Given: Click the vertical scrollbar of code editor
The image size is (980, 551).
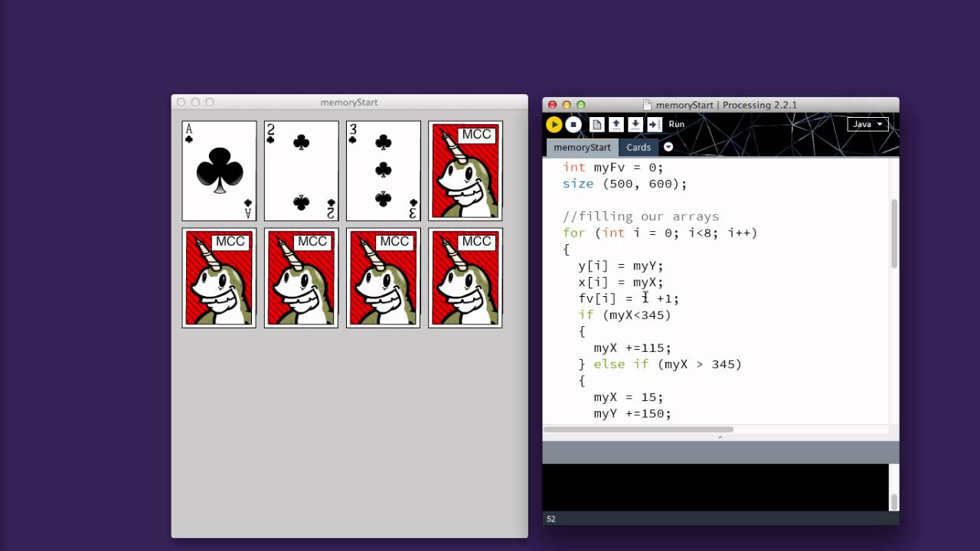Looking at the screenshot, I should point(893,233).
